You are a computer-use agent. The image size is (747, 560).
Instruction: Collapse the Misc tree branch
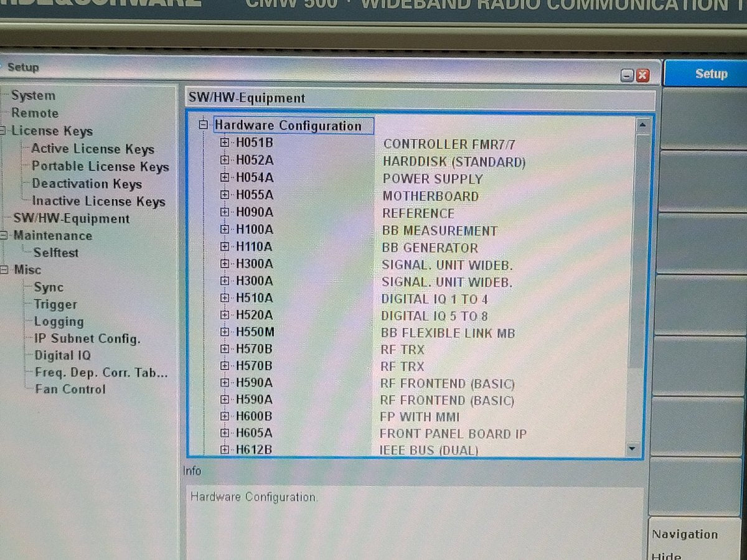tap(3, 270)
